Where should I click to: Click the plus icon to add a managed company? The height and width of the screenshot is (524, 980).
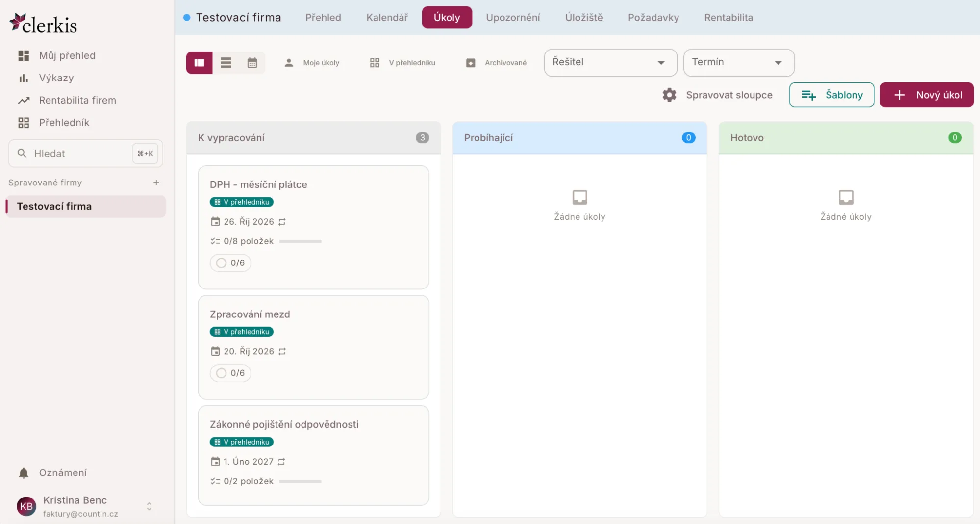pos(156,183)
